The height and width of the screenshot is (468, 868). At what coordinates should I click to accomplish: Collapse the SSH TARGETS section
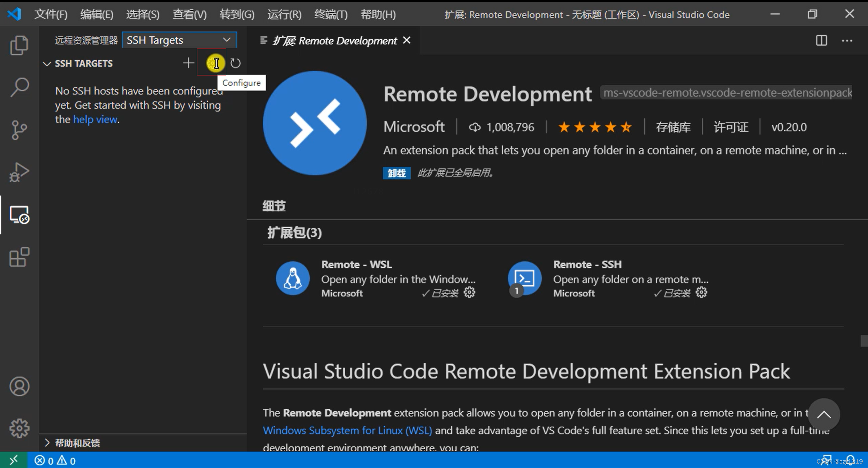(47, 64)
